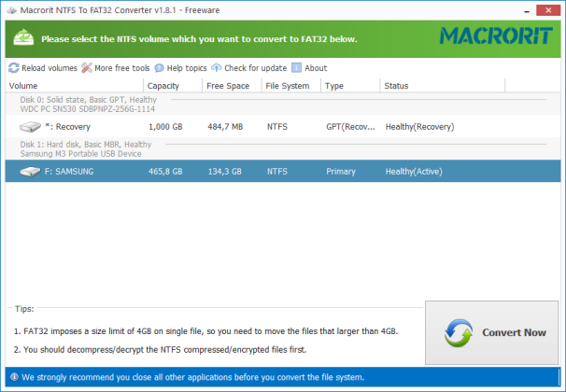Click the About info icon in toolbar
Screen dimensions: 566x392
[296, 68]
